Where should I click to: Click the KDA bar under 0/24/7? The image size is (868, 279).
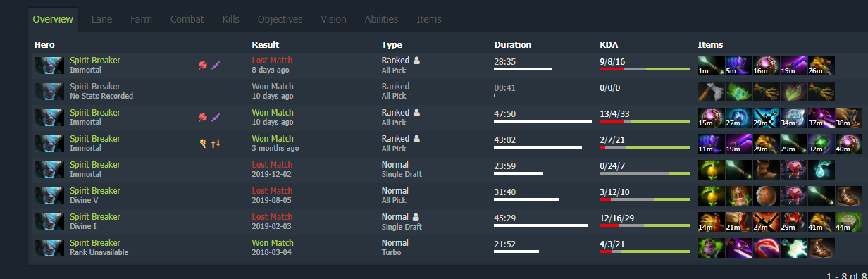pos(645,173)
